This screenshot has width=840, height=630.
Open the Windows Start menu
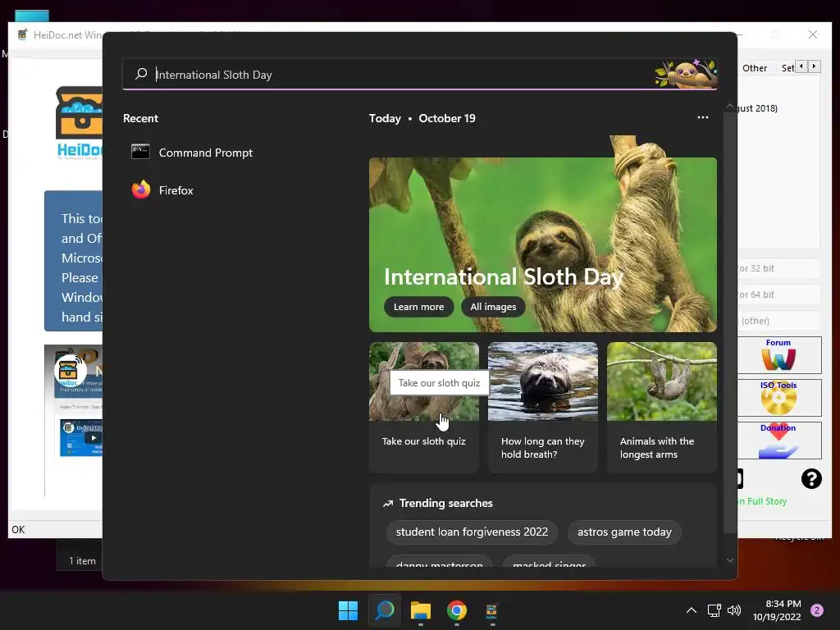[x=348, y=610]
